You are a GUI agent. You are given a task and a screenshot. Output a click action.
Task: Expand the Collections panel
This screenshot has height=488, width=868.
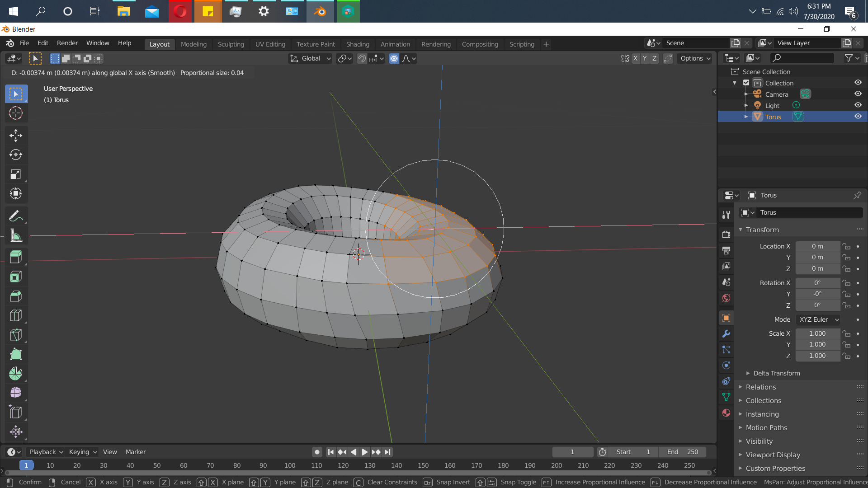click(763, 401)
